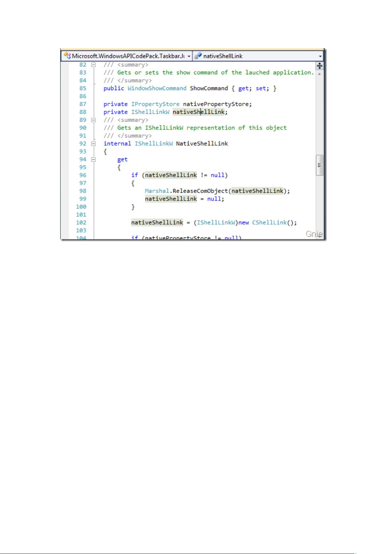Screen dimensions: 392x554
Task: Click the internal keyword on line 92
Action: coord(117,144)
